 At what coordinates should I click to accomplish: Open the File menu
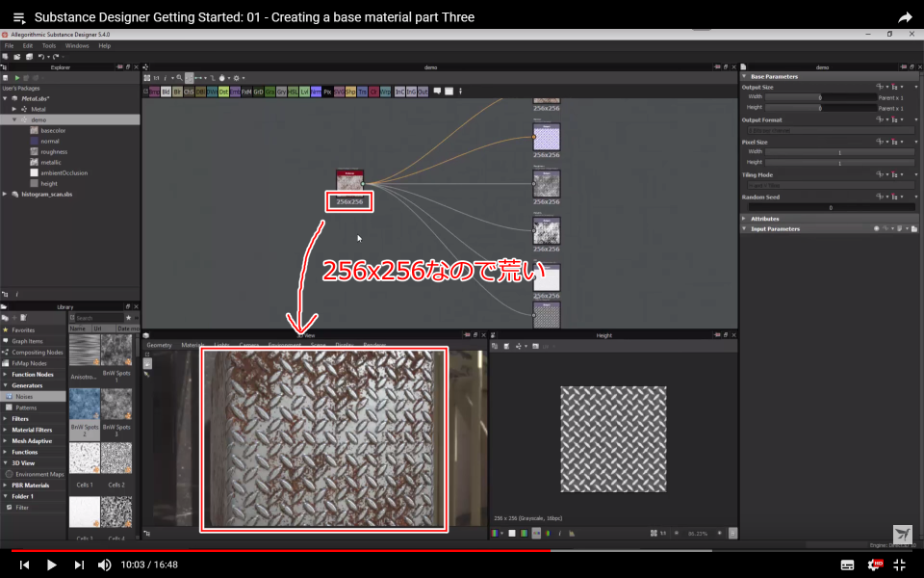click(x=9, y=45)
